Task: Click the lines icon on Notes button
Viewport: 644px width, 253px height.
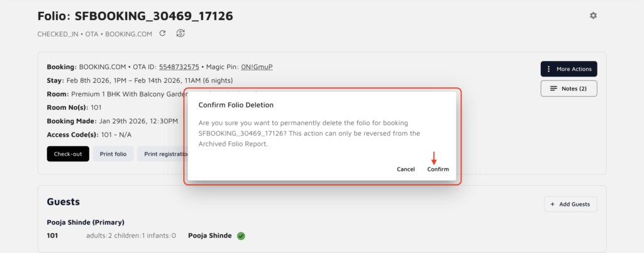Action: (x=553, y=89)
